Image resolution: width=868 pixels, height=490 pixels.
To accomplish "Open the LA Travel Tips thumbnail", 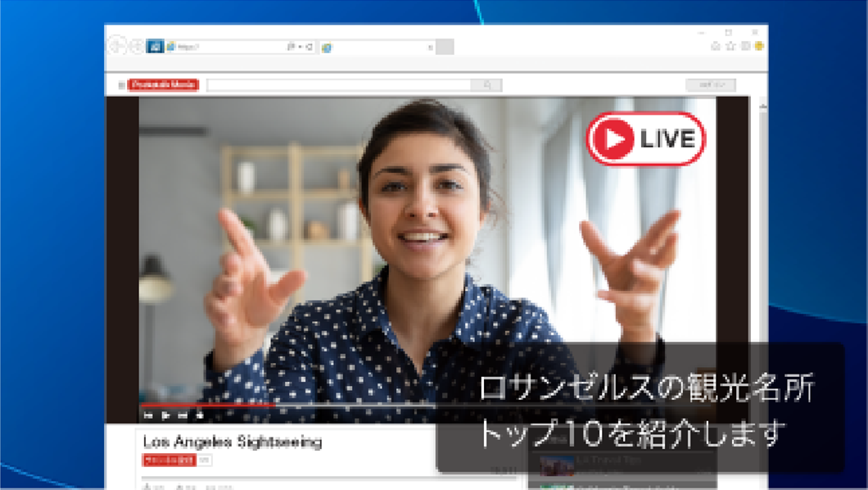I will [556, 465].
